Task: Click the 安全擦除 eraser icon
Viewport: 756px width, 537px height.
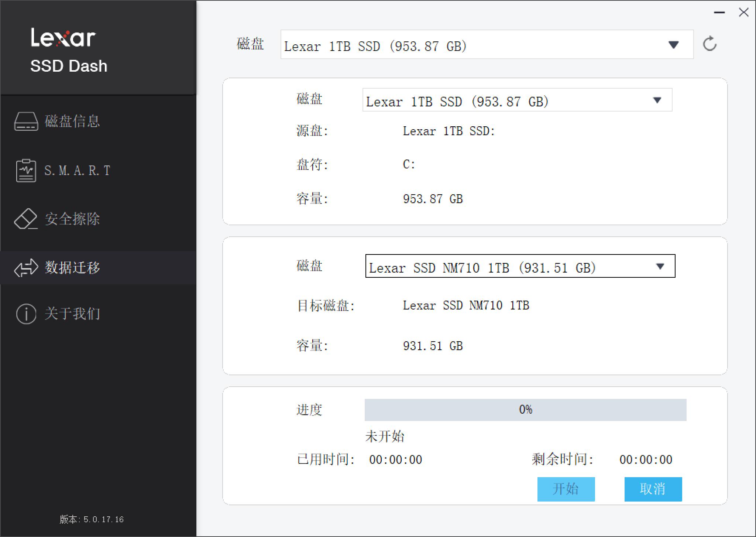Action: tap(26, 219)
